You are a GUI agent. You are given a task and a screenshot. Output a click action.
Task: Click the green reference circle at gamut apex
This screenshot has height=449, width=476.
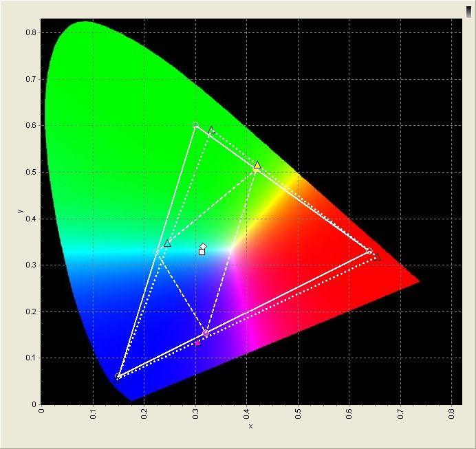[x=195, y=125]
